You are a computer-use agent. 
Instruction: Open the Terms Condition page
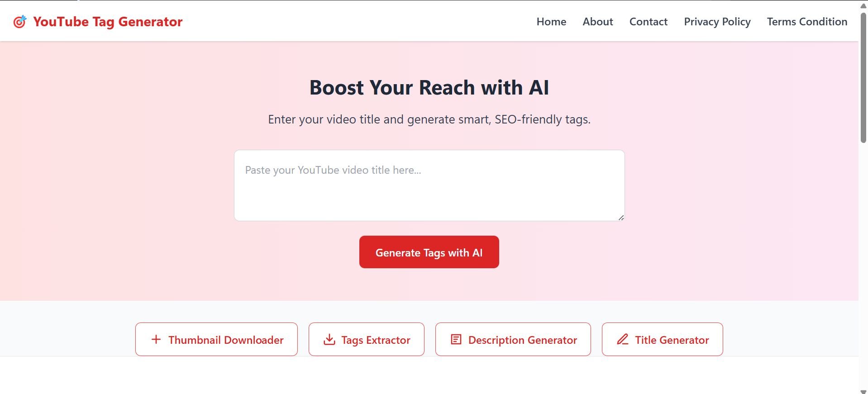click(x=806, y=22)
